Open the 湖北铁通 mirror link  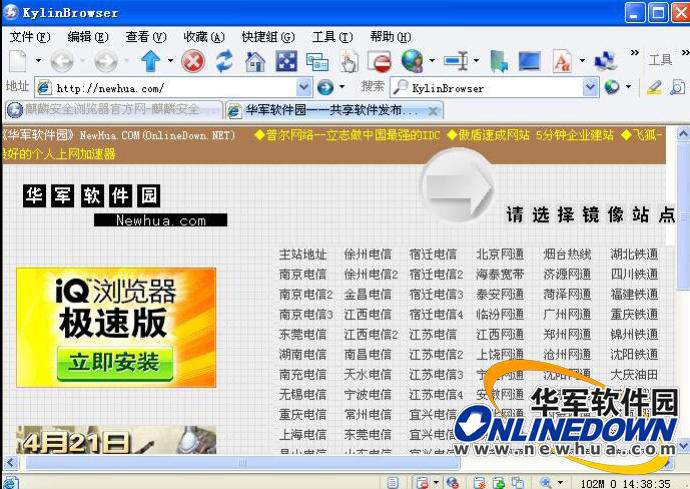[x=634, y=254]
